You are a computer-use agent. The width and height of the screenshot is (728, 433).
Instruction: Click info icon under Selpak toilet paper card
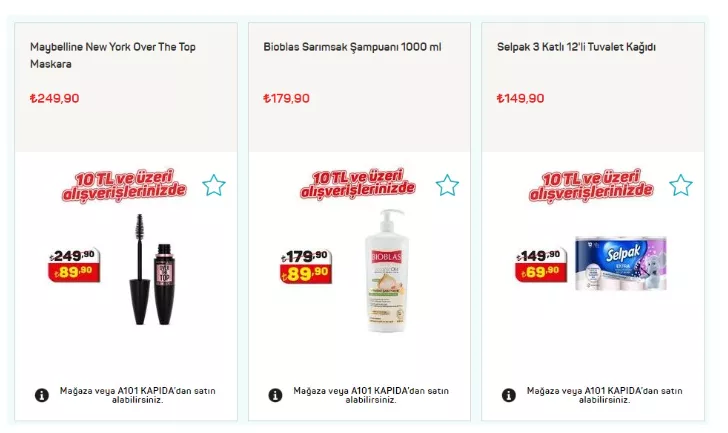[509, 395]
